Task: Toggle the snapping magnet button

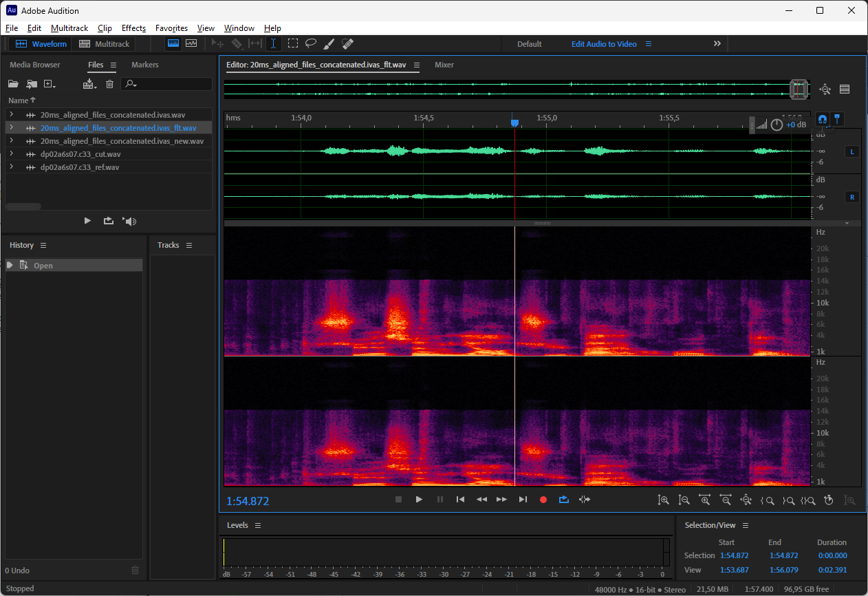Action: [821, 118]
